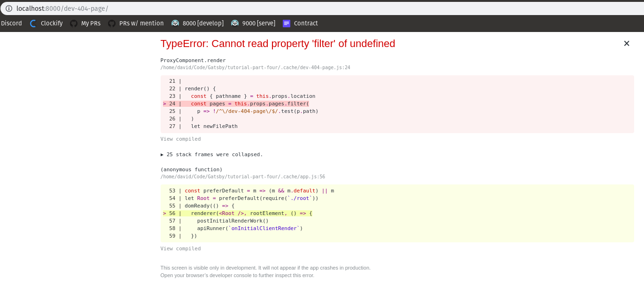Click the TypeError heading text

pos(277,43)
